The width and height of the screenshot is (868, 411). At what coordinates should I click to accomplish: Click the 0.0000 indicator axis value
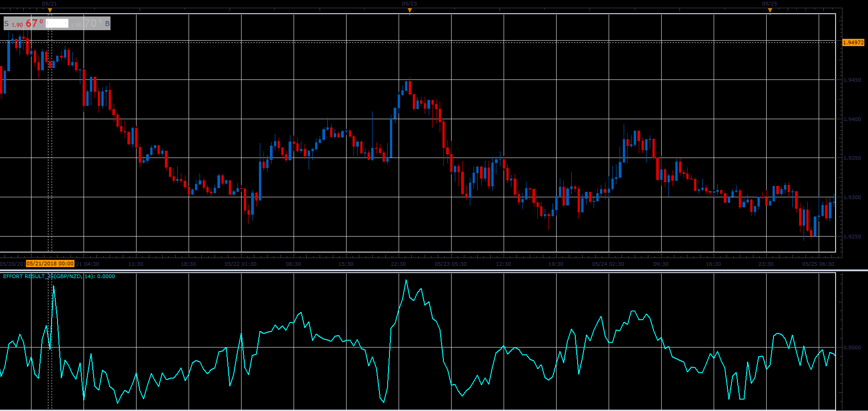852,348
